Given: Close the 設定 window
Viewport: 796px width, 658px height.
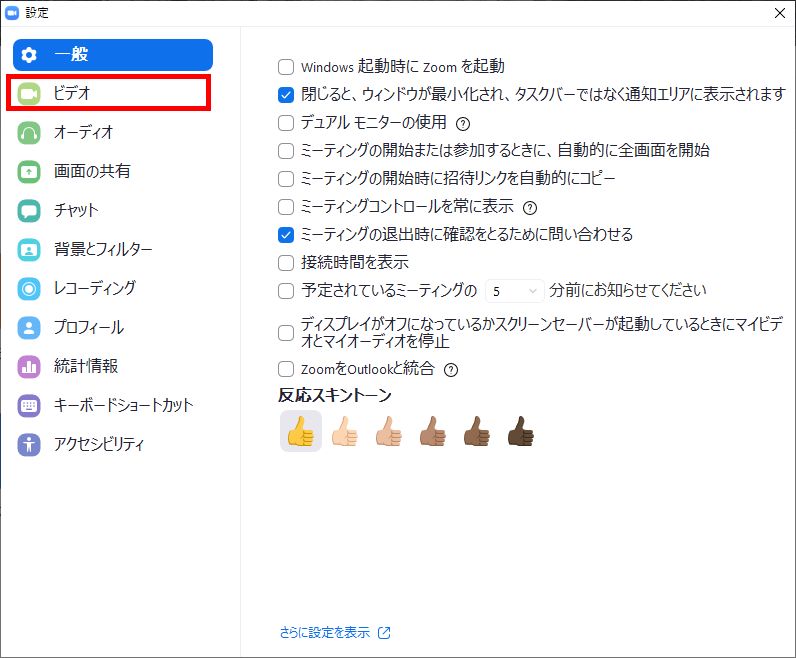Looking at the screenshot, I should [x=780, y=13].
